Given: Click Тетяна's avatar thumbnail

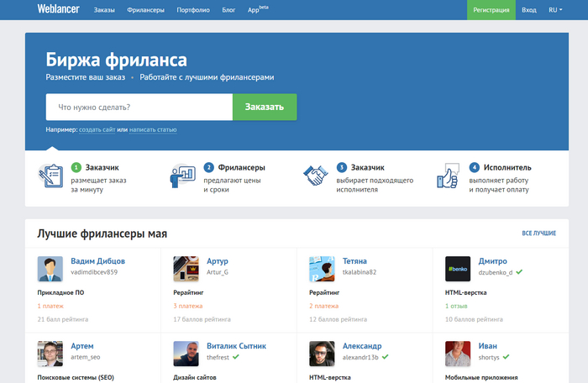Looking at the screenshot, I should [x=322, y=269].
